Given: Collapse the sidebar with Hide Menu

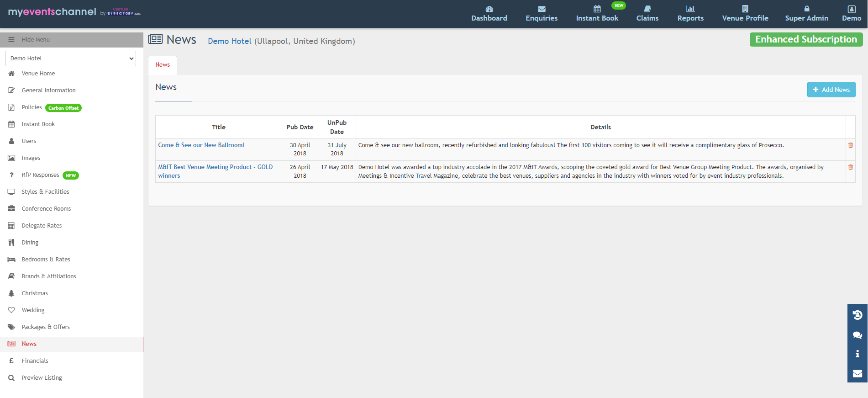Looking at the screenshot, I should 72,40.
